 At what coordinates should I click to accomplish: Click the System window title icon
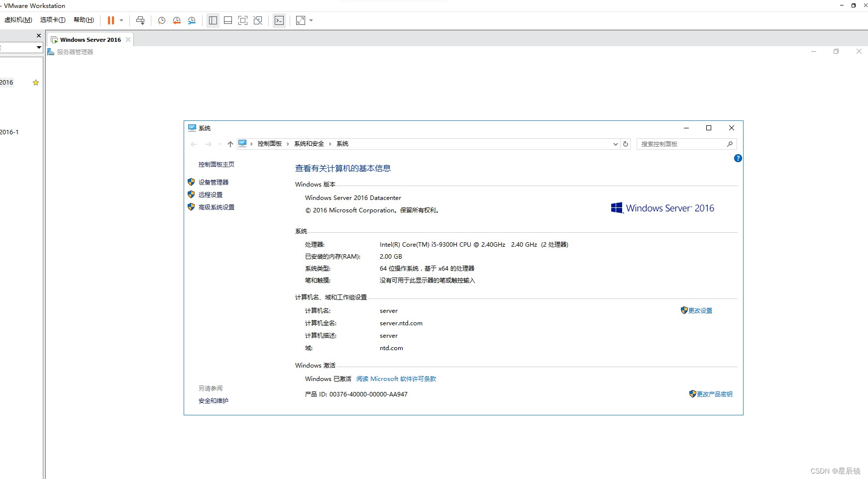pos(192,128)
